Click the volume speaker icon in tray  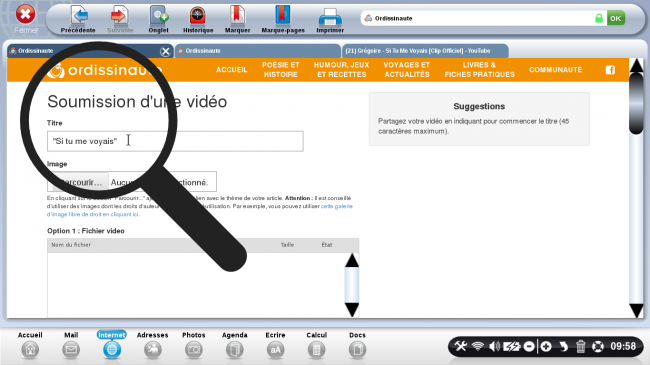click(494, 346)
